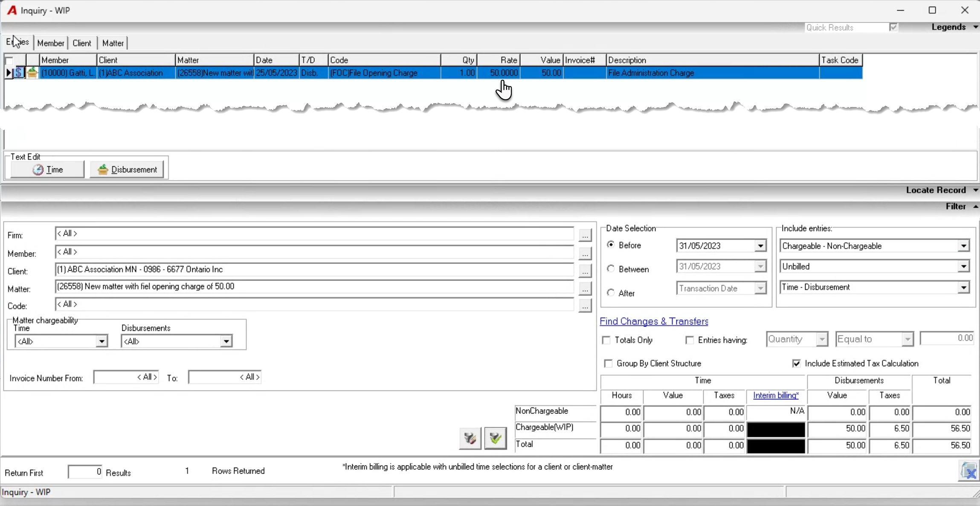Image resolution: width=980 pixels, height=506 pixels.
Task: Open the Before date 31/05/2023 dropdown
Action: (x=760, y=246)
